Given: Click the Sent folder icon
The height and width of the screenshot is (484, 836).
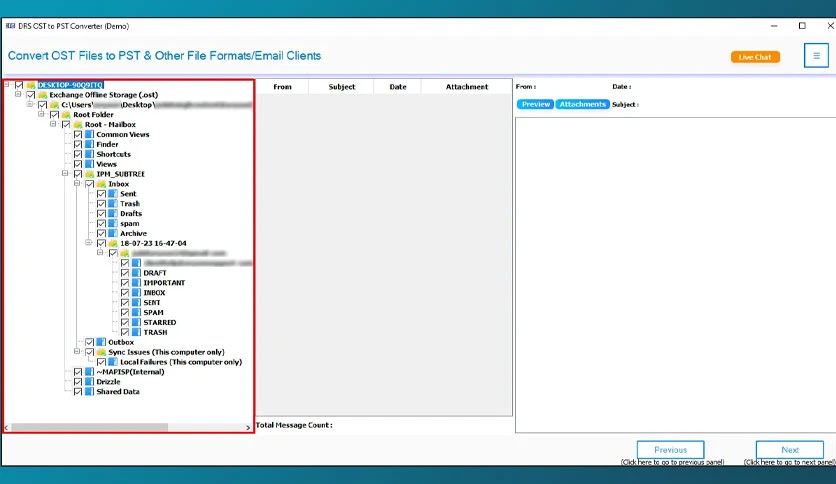Looking at the screenshot, I should click(x=113, y=193).
